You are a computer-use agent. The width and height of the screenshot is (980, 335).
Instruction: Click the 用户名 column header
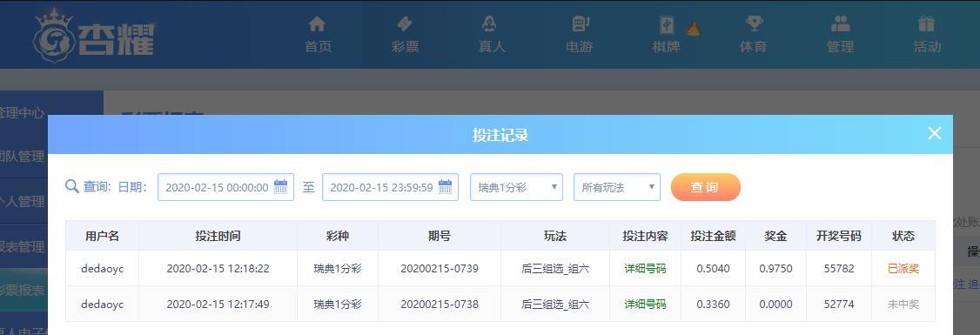point(102,236)
